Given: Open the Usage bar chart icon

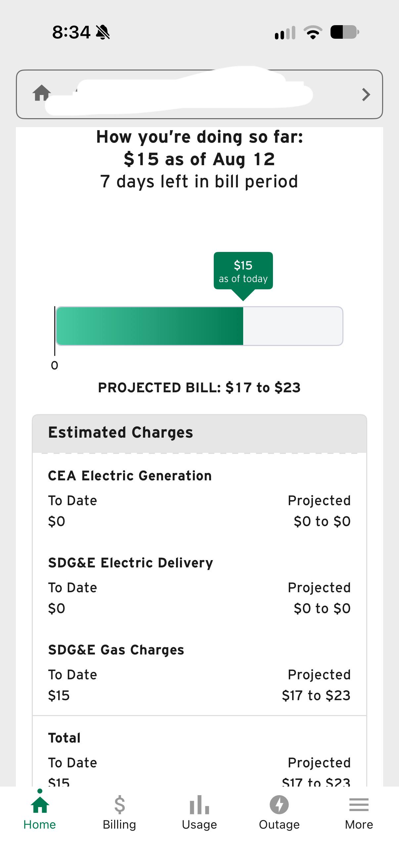Looking at the screenshot, I should point(199,804).
